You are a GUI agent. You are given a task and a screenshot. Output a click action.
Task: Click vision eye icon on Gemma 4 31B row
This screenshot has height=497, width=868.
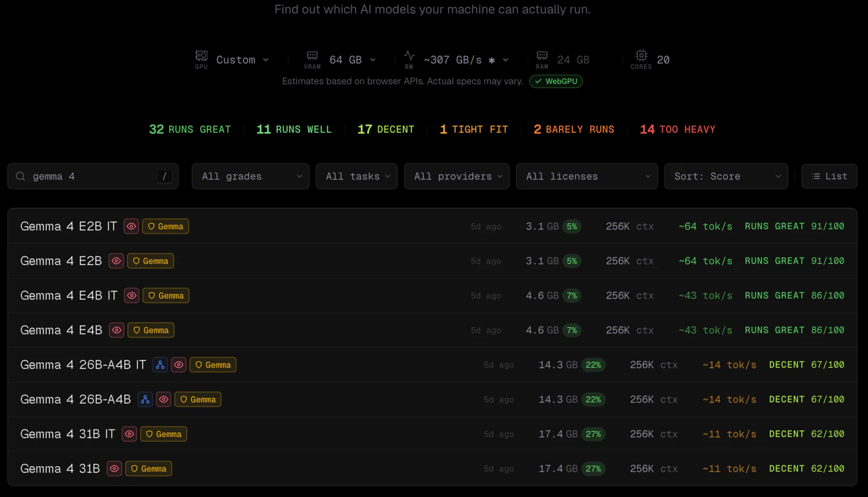click(114, 469)
